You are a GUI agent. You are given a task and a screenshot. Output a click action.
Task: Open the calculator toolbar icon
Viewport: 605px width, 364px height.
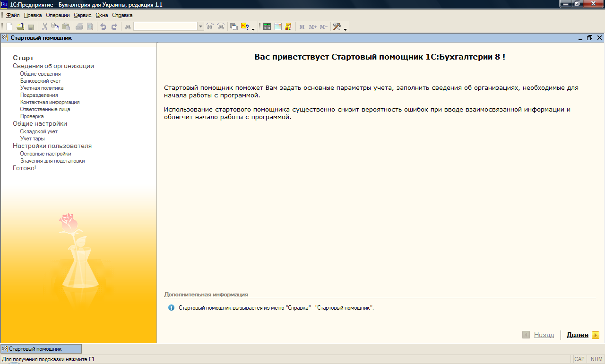267,26
